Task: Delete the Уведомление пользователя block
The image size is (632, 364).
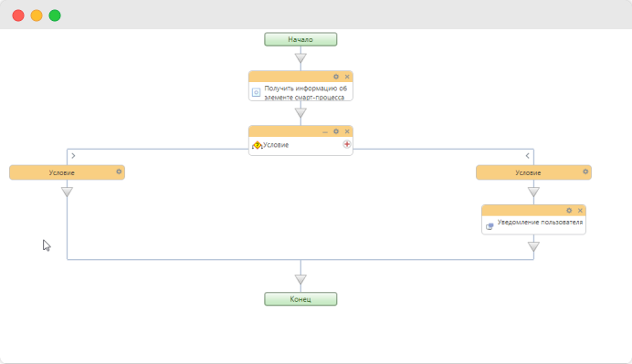Action: pos(580,210)
